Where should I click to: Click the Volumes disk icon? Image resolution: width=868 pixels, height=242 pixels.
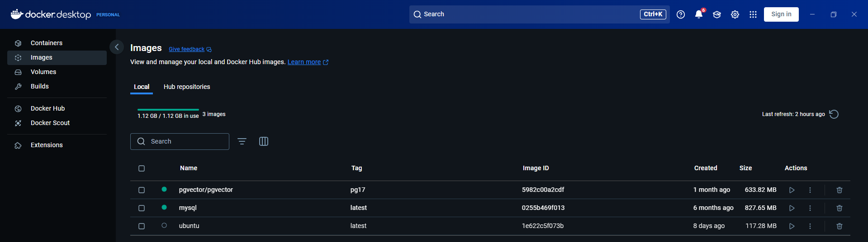[x=18, y=72]
